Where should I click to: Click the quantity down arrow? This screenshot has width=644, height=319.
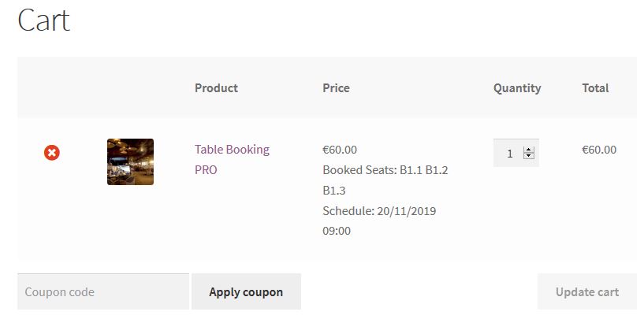pos(529,157)
